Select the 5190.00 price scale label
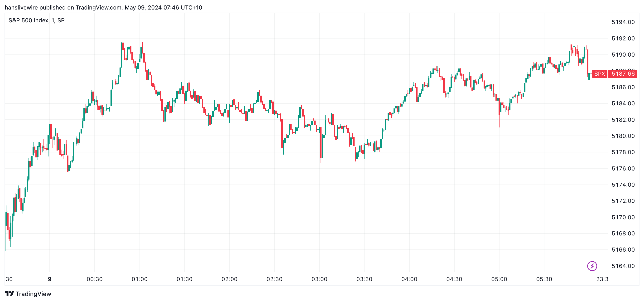Screen dimensions: 644x302 click(623, 54)
